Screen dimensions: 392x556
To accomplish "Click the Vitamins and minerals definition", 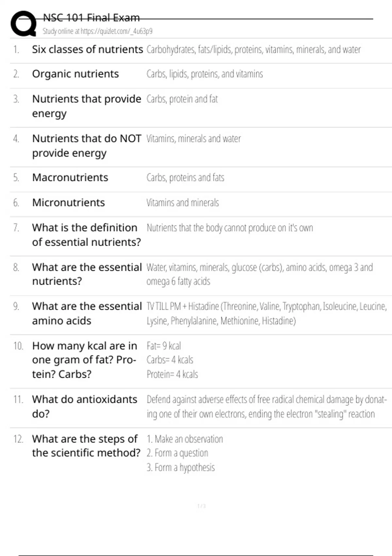I will pyautogui.click(x=182, y=203).
